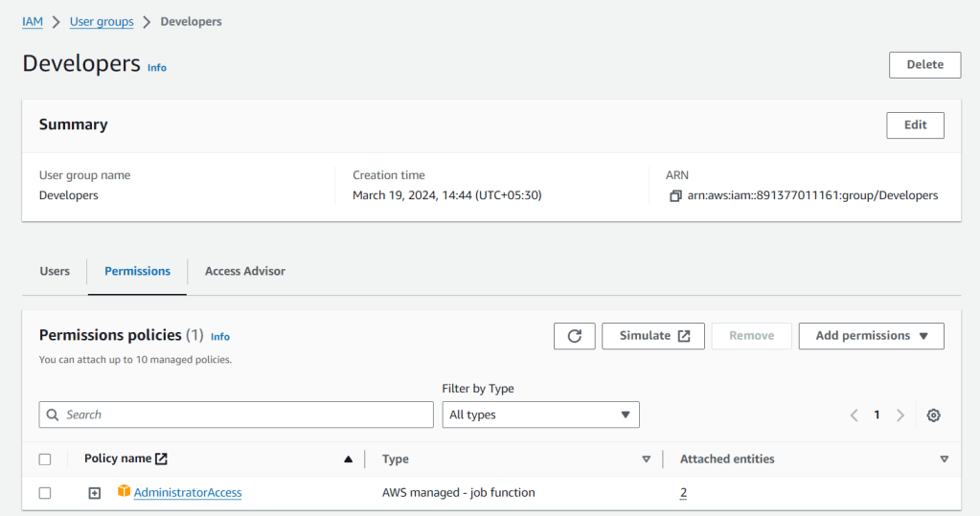Select the Permissions tab

click(x=138, y=271)
